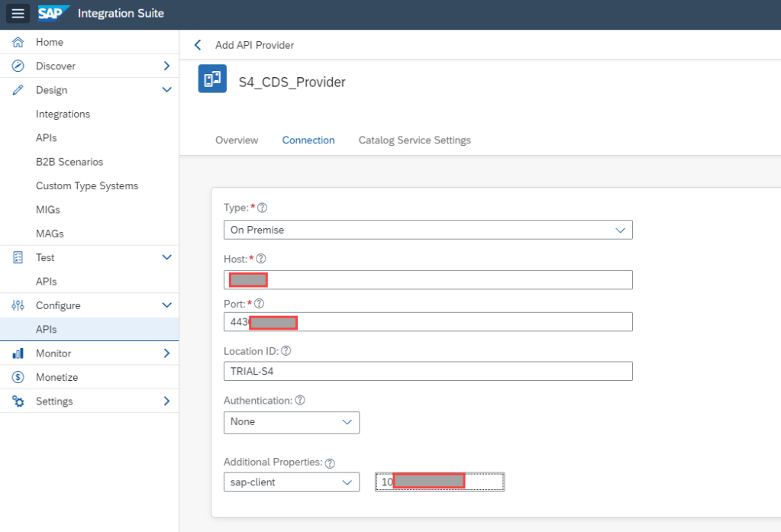Image resolution: width=781 pixels, height=532 pixels.
Task: Open the Type dropdown set to On Premise
Action: (428, 230)
